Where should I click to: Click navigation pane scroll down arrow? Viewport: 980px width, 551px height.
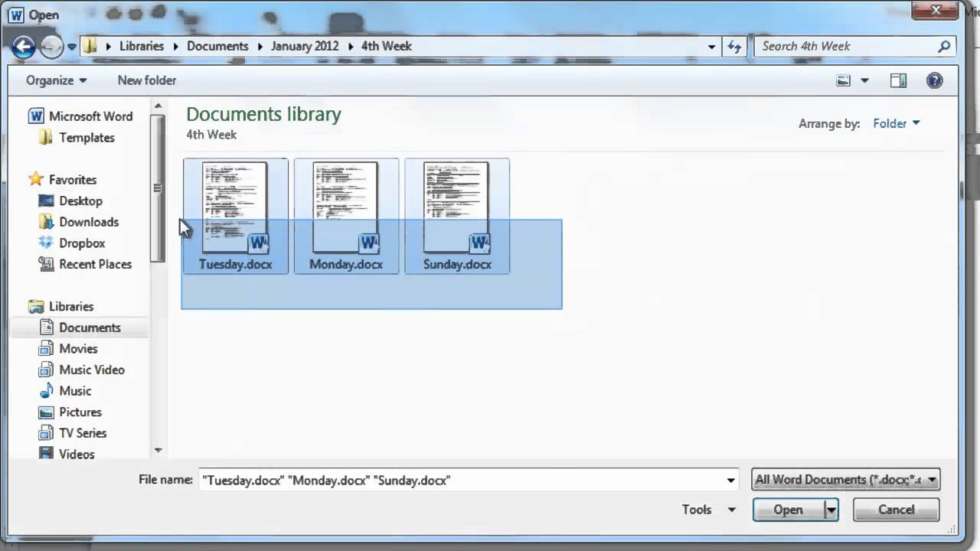(158, 451)
